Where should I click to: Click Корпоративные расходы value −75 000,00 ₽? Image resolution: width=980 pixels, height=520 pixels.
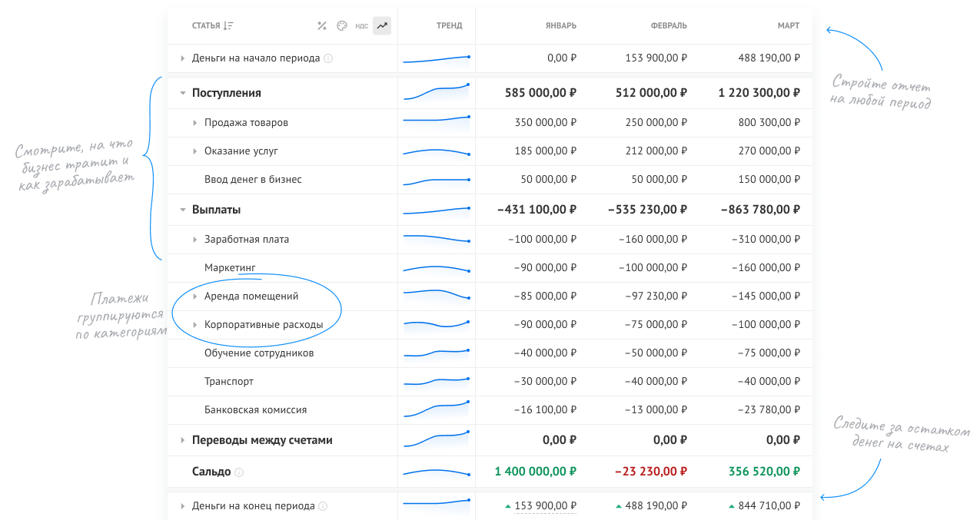click(656, 325)
